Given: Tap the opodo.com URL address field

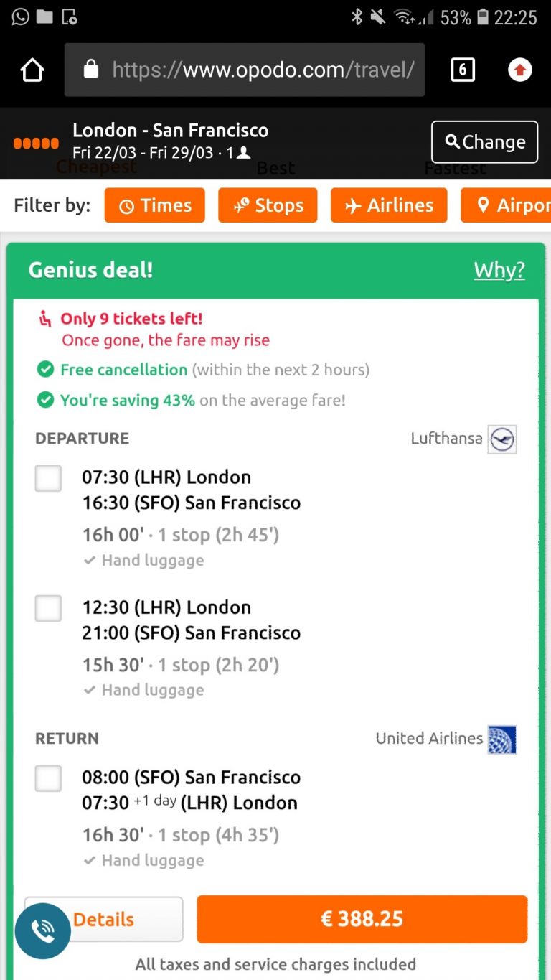Looking at the screenshot, I should pos(263,70).
